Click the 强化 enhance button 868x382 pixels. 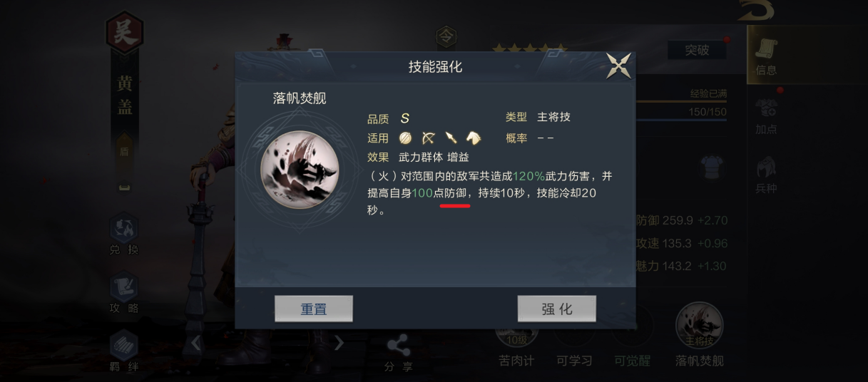(556, 309)
